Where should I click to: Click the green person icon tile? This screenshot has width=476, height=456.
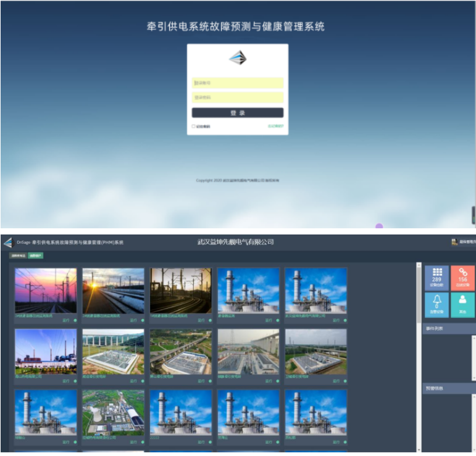(x=462, y=304)
